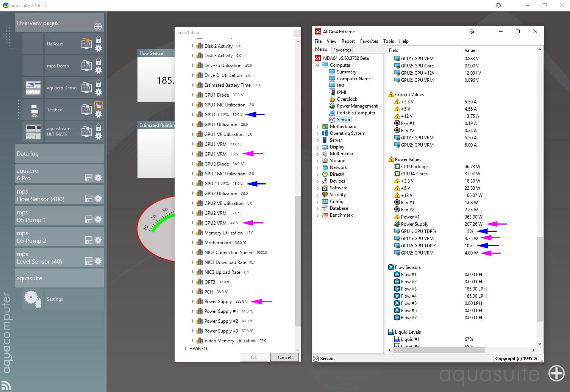Screen dimensions: 570x392
Task: Expand the Motherboard tree node in AIDA64
Action: click(317, 127)
